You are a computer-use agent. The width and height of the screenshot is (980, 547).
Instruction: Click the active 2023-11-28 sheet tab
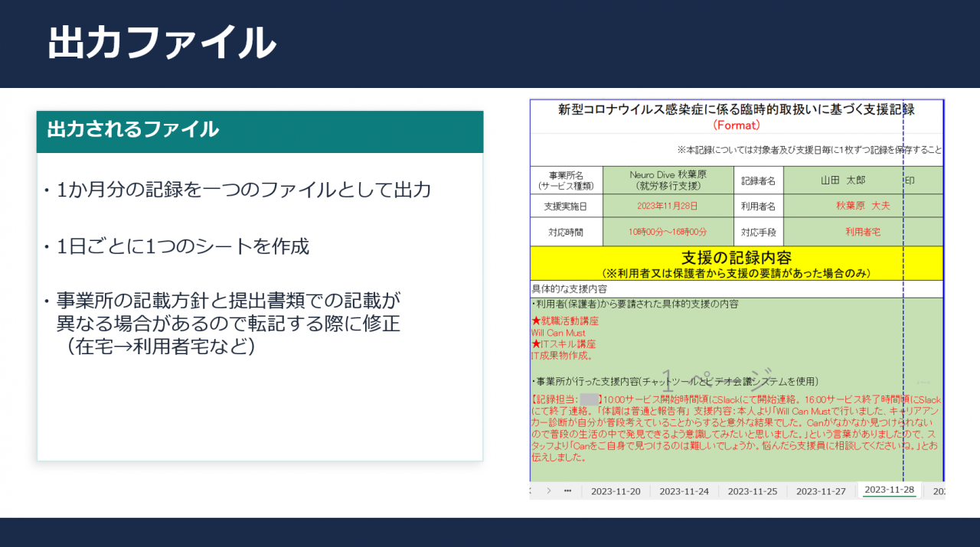[x=889, y=490]
